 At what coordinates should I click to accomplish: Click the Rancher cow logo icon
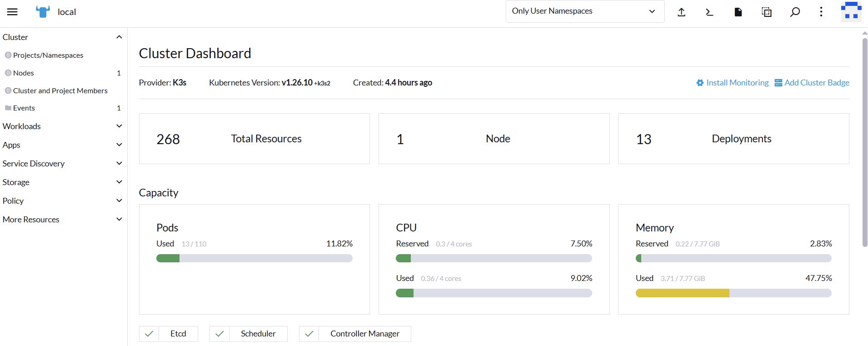(43, 12)
